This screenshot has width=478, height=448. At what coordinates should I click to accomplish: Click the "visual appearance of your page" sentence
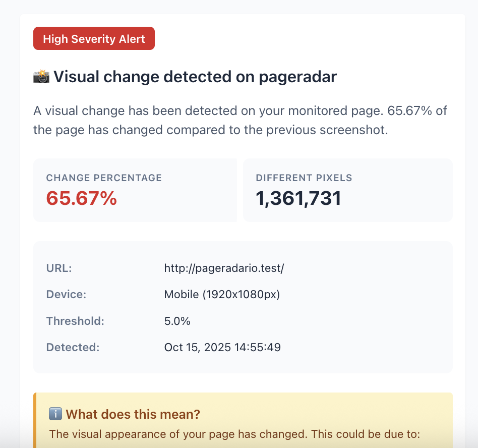(x=234, y=433)
